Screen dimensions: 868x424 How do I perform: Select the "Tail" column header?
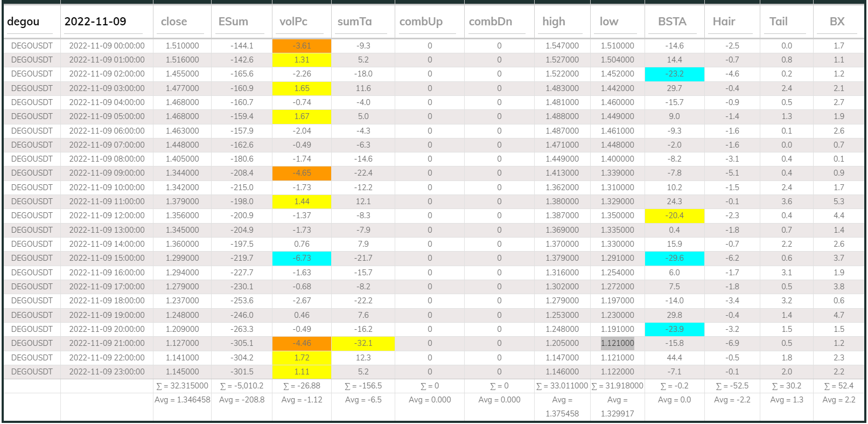tap(778, 22)
